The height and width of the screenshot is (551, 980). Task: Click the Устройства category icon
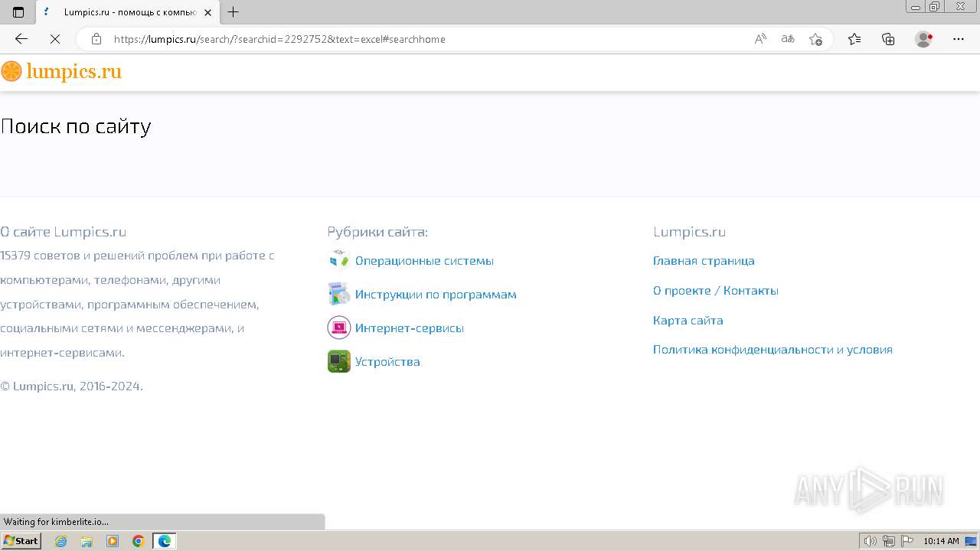(x=339, y=361)
